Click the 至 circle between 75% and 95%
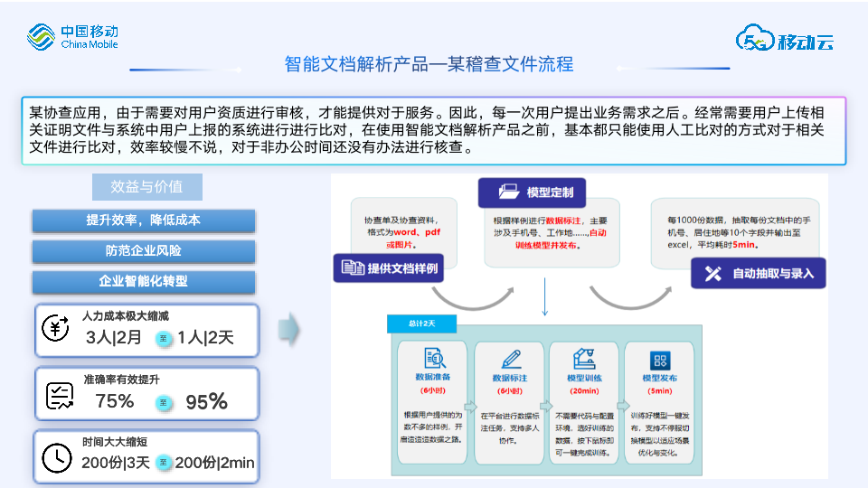Viewport: 868px width, 488px height. [164, 402]
